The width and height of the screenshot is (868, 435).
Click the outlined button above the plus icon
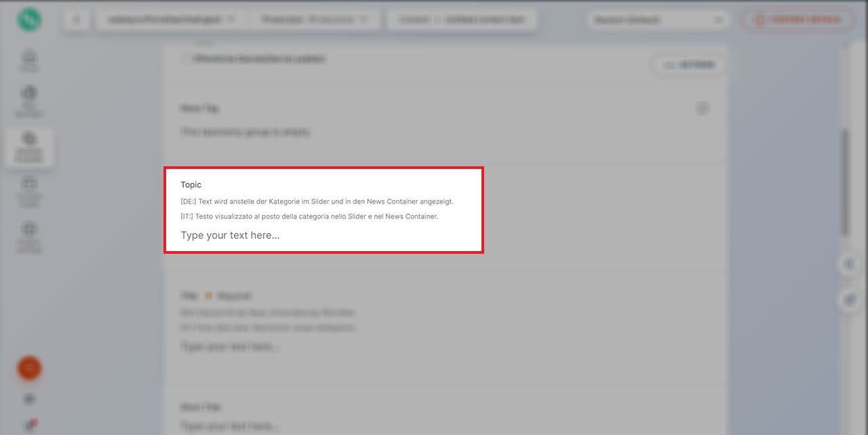point(688,65)
